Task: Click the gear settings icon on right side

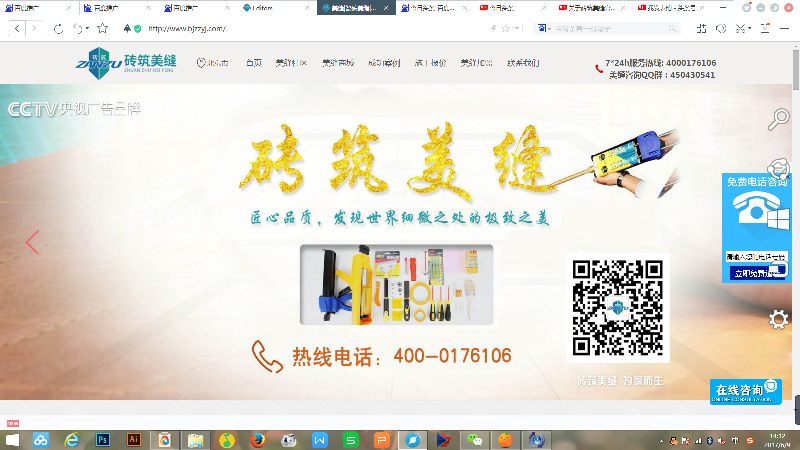Action: [779, 320]
